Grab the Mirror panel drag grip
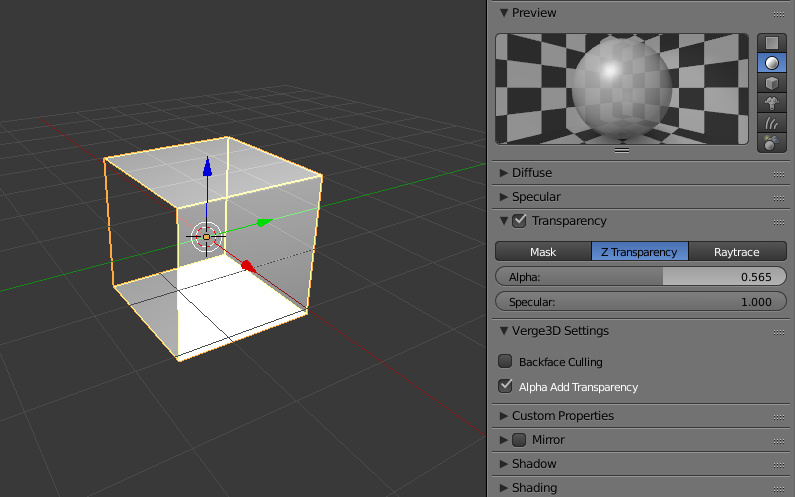The width and height of the screenshot is (795, 497). click(779, 441)
